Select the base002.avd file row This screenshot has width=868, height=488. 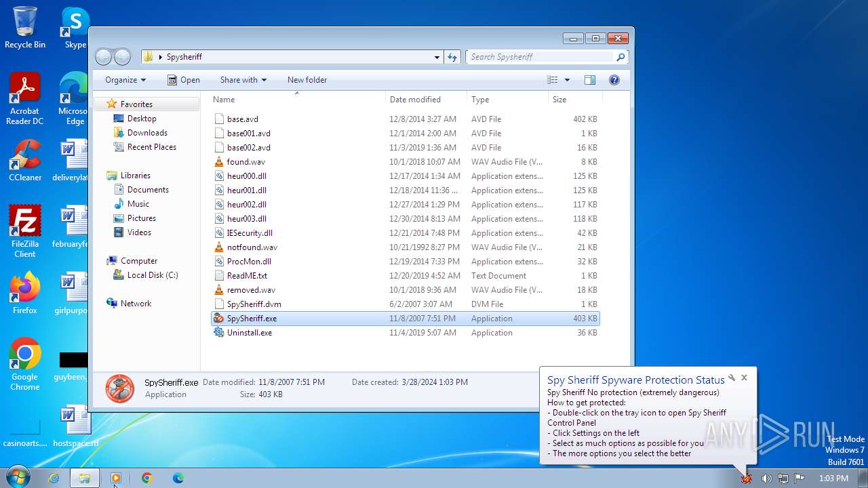(x=405, y=148)
